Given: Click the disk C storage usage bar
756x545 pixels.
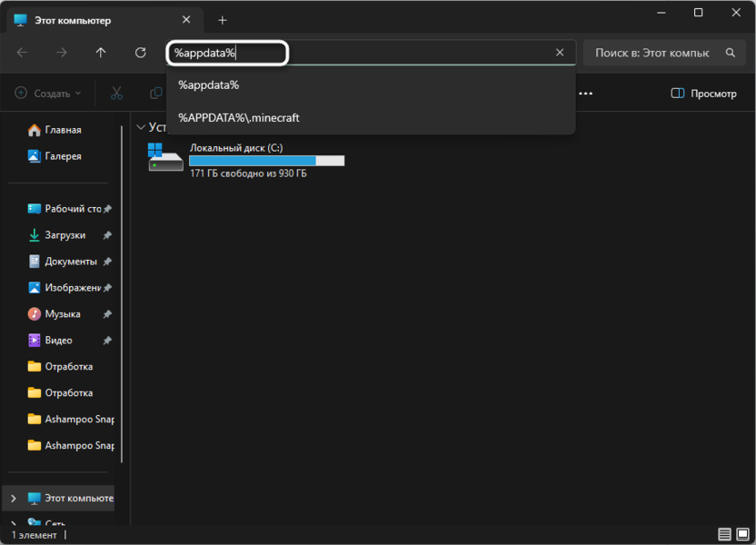Looking at the screenshot, I should tap(266, 161).
